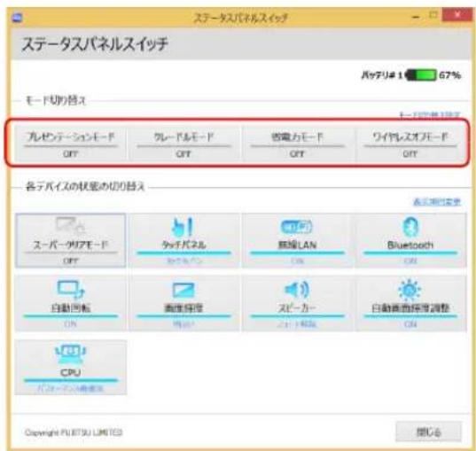Minimize the status panel switch window
The width and height of the screenshot is (476, 451).
[x=416, y=17]
